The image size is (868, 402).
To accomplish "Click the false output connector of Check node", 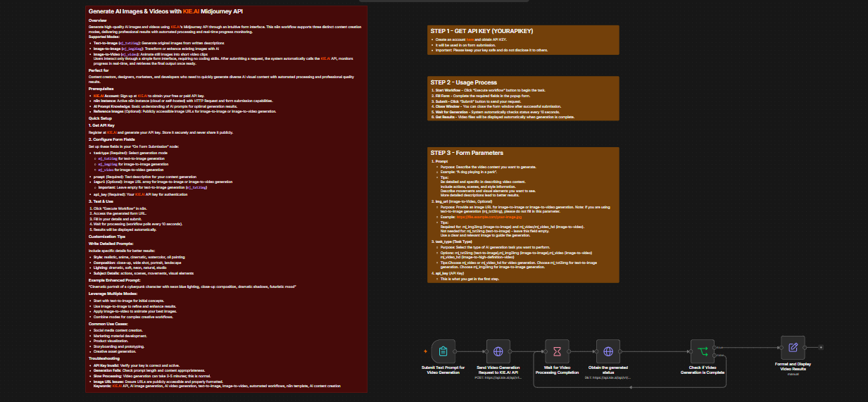I will tap(715, 355).
